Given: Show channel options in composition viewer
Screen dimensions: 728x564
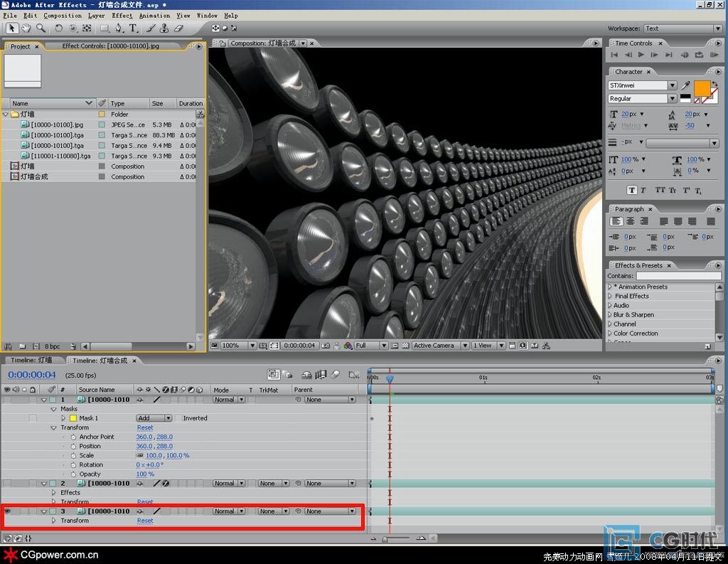Looking at the screenshot, I should (x=348, y=346).
